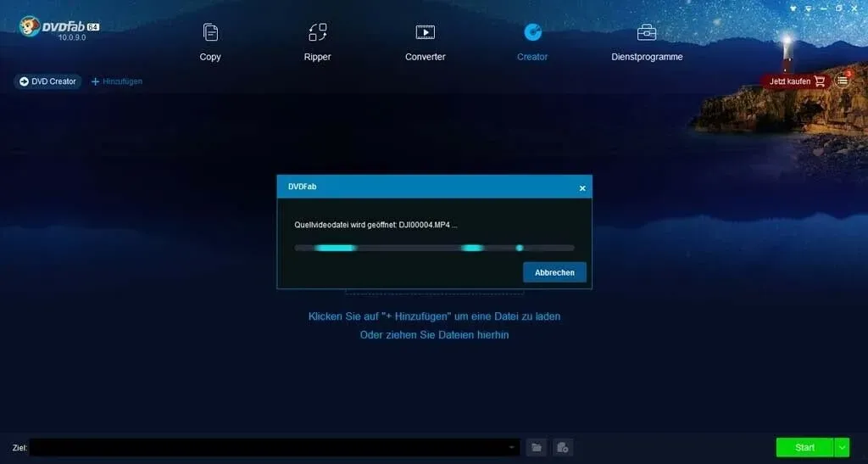
Task: Open the Copy module icon
Action: [210, 33]
